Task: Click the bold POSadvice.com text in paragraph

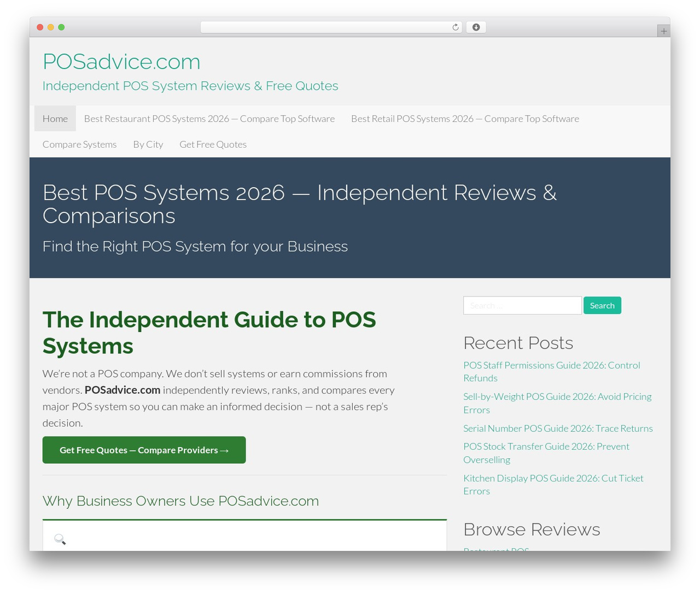Action: pyautogui.click(x=122, y=390)
